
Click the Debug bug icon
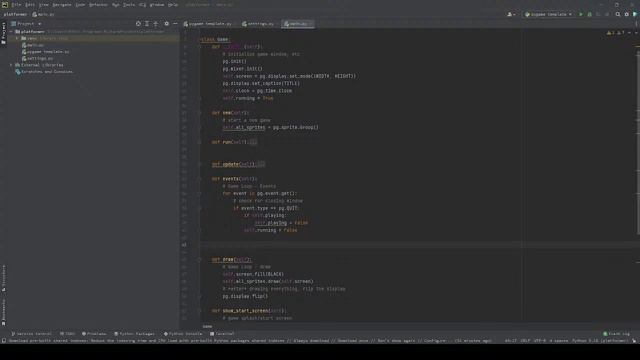tap(589, 14)
